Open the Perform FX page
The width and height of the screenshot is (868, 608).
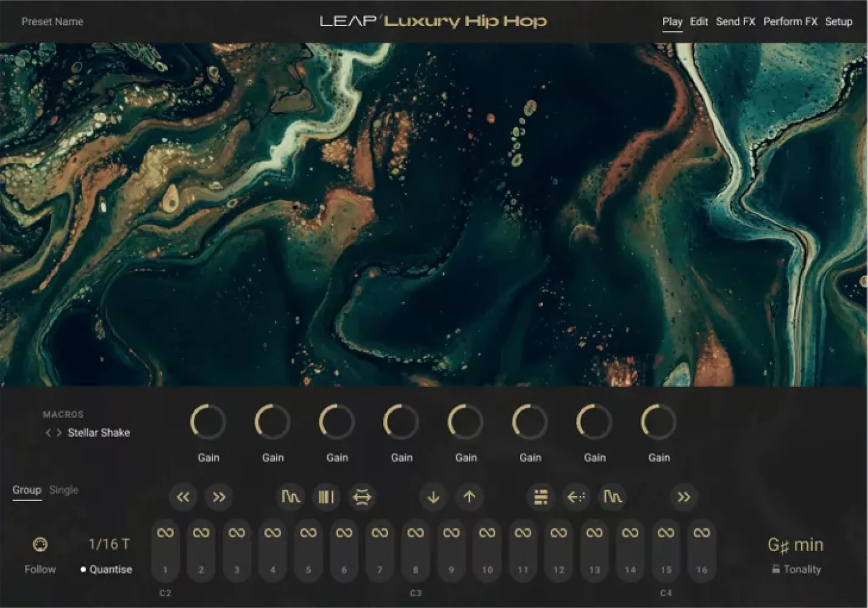790,21
